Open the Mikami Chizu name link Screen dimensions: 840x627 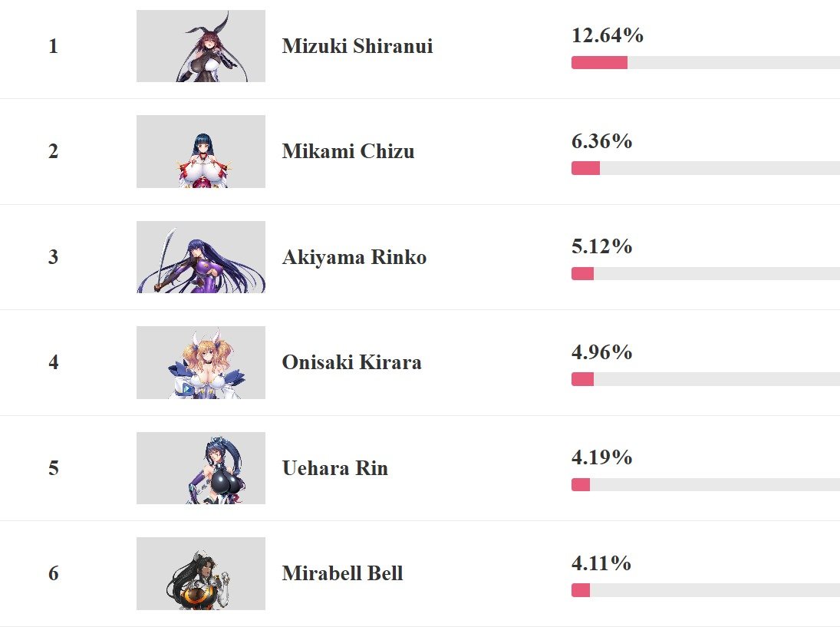348,152
